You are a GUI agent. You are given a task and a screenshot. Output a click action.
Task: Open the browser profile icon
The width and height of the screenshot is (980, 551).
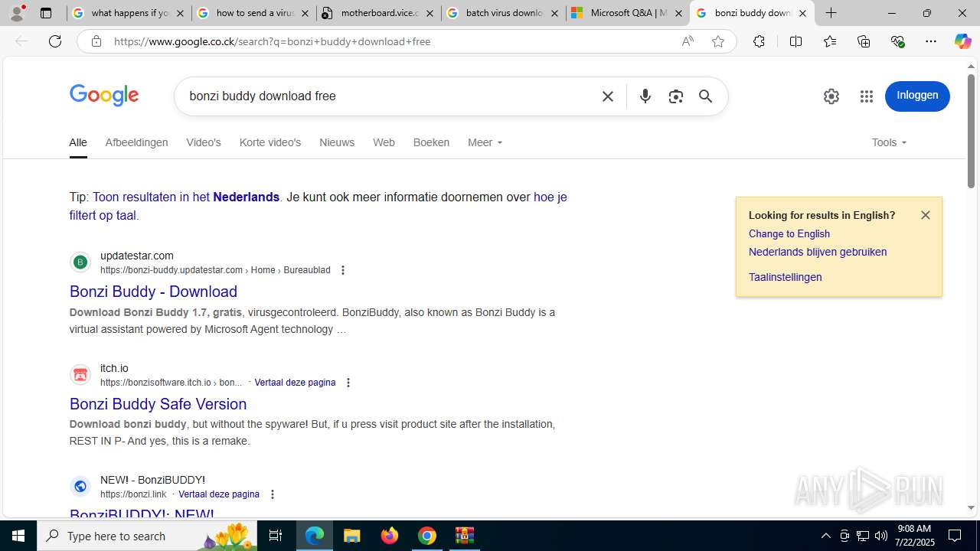pos(17,13)
